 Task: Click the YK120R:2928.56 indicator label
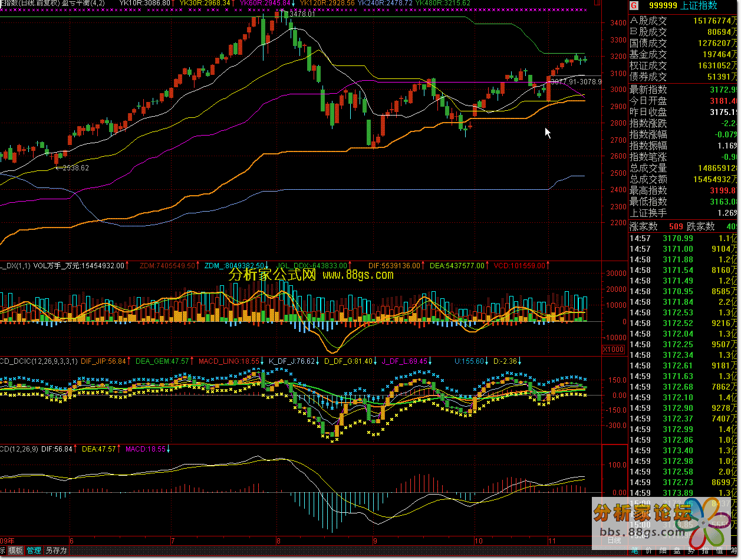coord(327,4)
